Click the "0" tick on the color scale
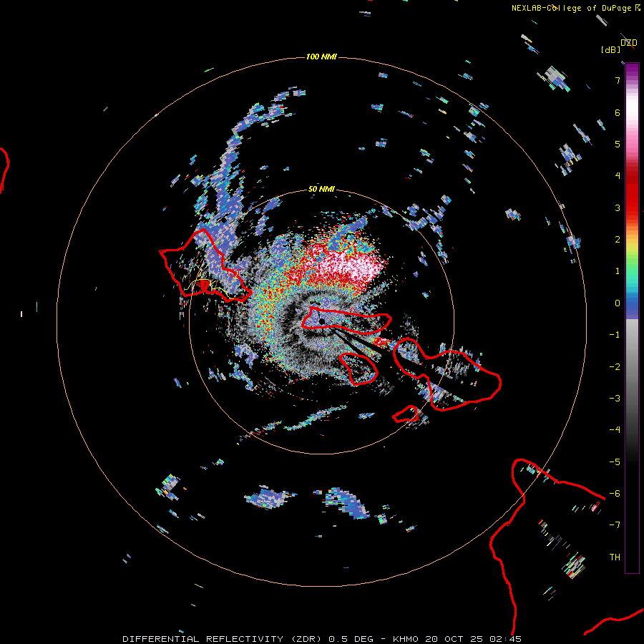 pos(618,303)
